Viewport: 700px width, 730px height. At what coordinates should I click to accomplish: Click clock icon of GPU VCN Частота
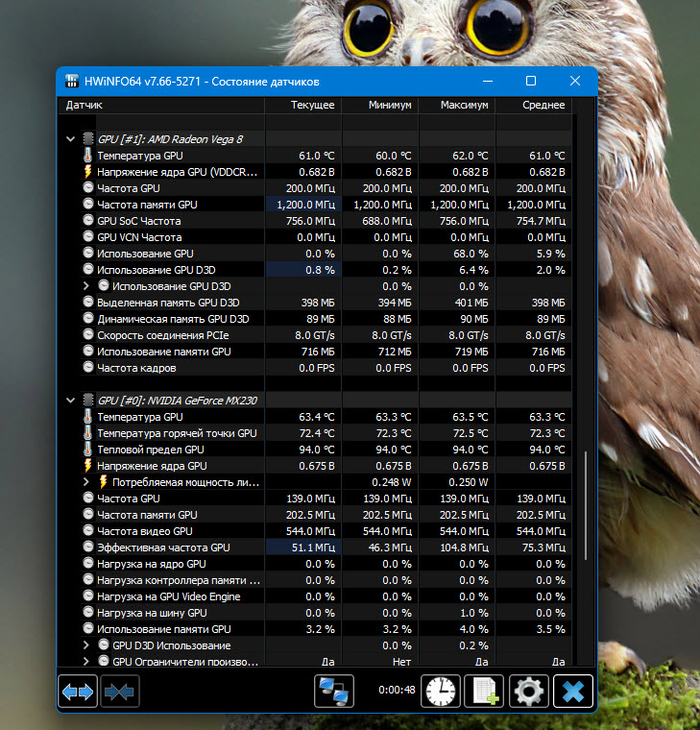coord(88,236)
